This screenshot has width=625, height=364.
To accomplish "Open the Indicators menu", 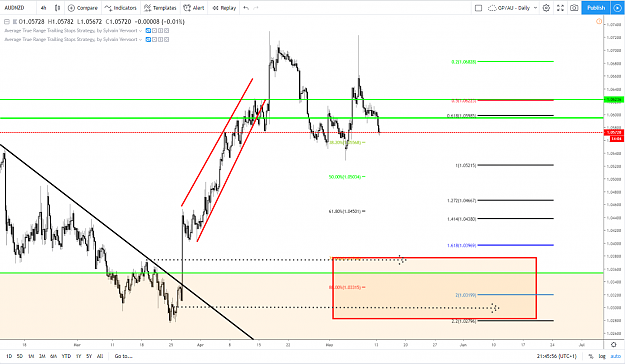I will [x=121, y=8].
